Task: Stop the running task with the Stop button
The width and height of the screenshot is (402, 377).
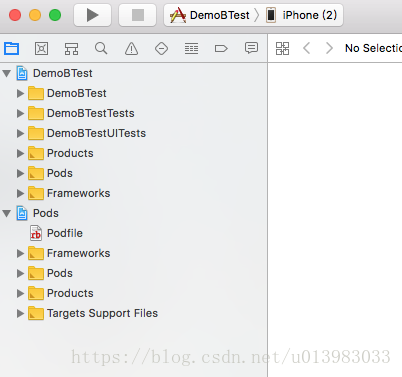Action: (138, 15)
